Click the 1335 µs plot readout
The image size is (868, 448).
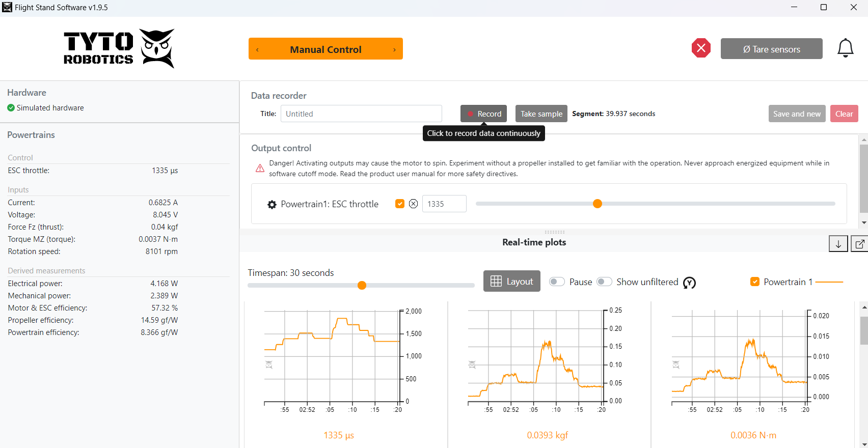pyautogui.click(x=339, y=435)
